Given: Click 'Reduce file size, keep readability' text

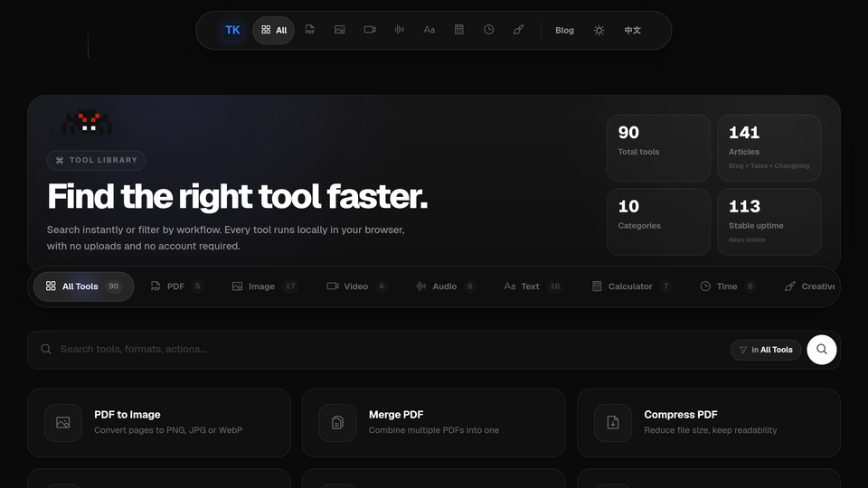Looking at the screenshot, I should click(711, 430).
